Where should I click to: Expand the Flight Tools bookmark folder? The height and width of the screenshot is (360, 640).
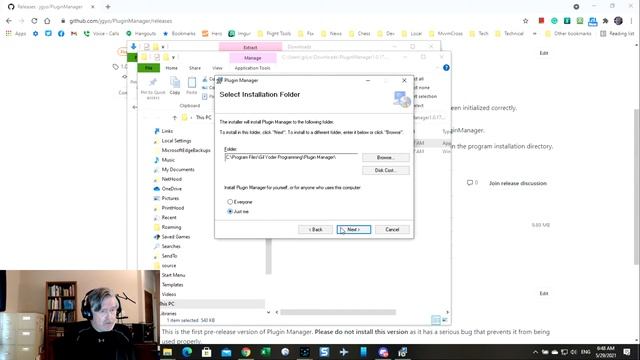[x=274, y=33]
